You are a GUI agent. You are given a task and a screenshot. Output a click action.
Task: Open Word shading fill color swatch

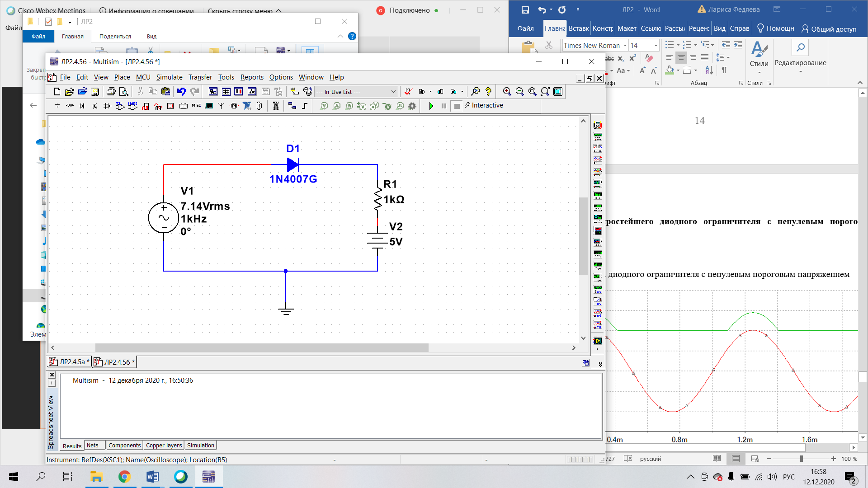pyautogui.click(x=670, y=70)
